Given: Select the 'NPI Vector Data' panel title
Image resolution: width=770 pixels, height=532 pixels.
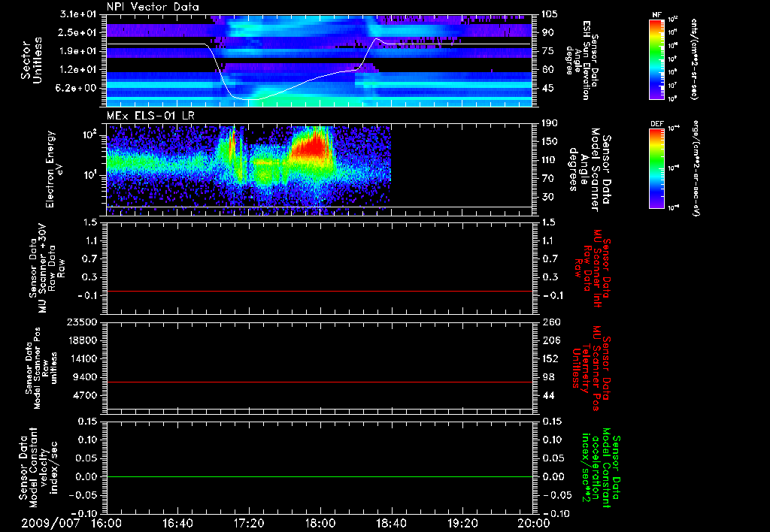Looking at the screenshot, I should [153, 7].
